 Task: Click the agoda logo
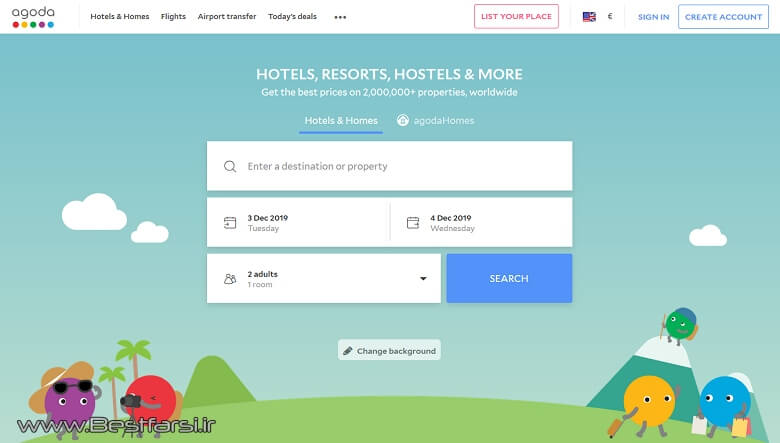(x=33, y=17)
